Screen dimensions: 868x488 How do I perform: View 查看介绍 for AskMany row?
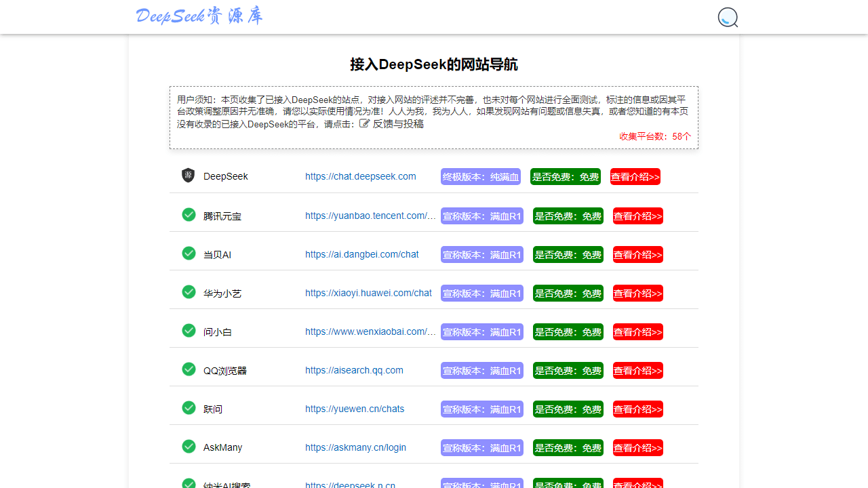coord(638,448)
